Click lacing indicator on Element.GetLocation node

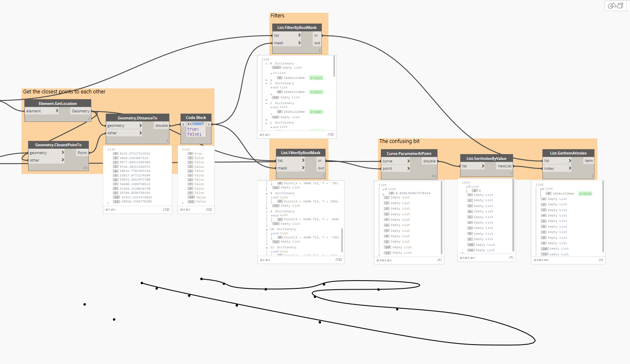(89, 119)
